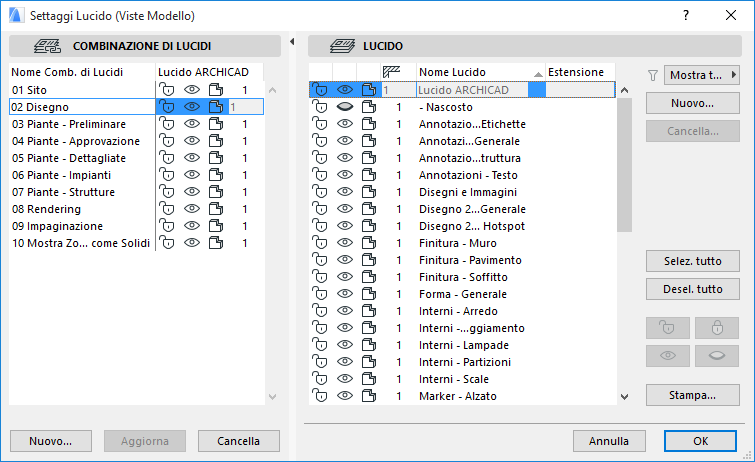Click wireframe icon for 10 Mostra Zo... come Solidi
This screenshot has height=462, width=755.
(216, 243)
